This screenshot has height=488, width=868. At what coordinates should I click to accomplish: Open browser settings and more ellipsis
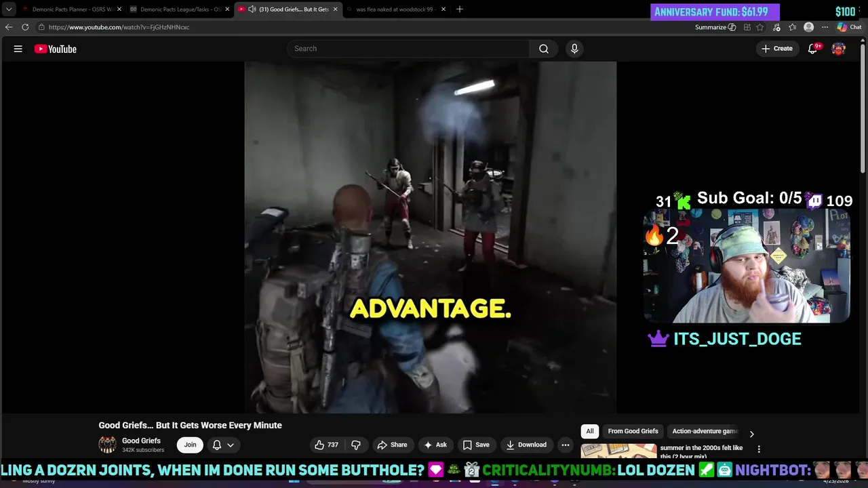(825, 27)
